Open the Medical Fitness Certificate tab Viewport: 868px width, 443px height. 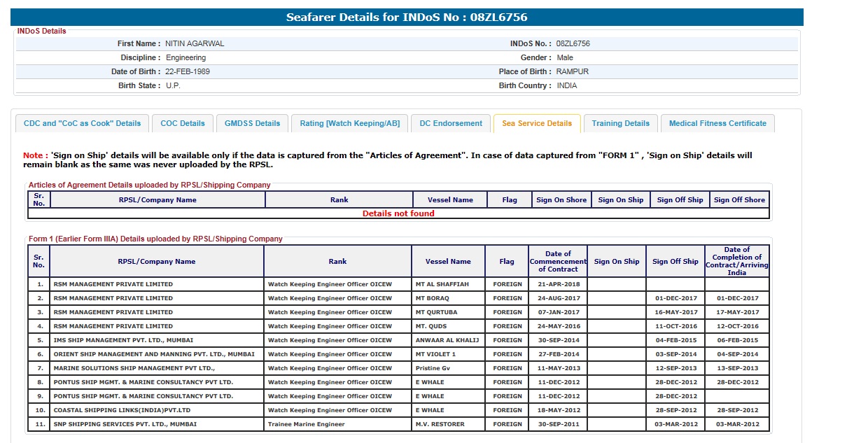click(717, 123)
